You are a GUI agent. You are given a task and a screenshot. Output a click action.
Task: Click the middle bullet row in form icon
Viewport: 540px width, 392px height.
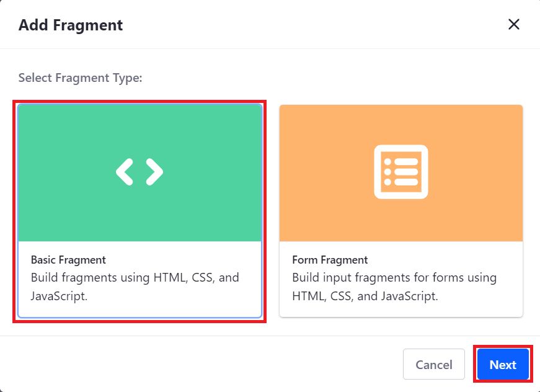click(x=401, y=172)
